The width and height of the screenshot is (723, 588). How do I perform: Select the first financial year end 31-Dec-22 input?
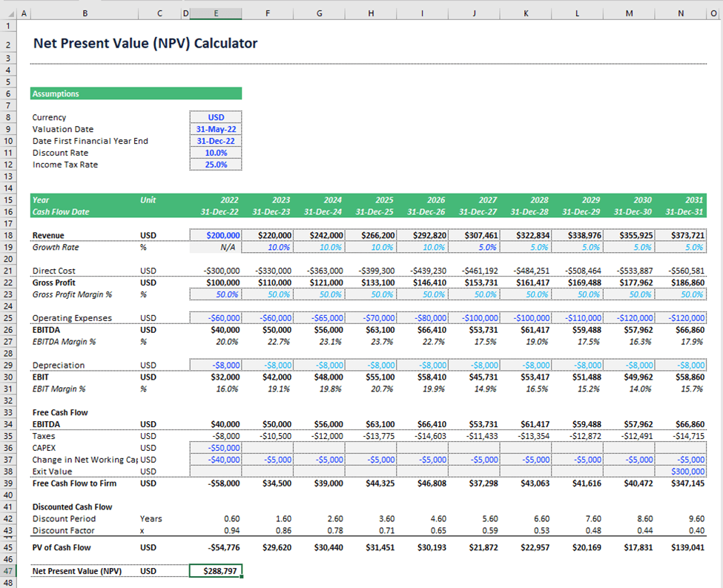point(215,141)
